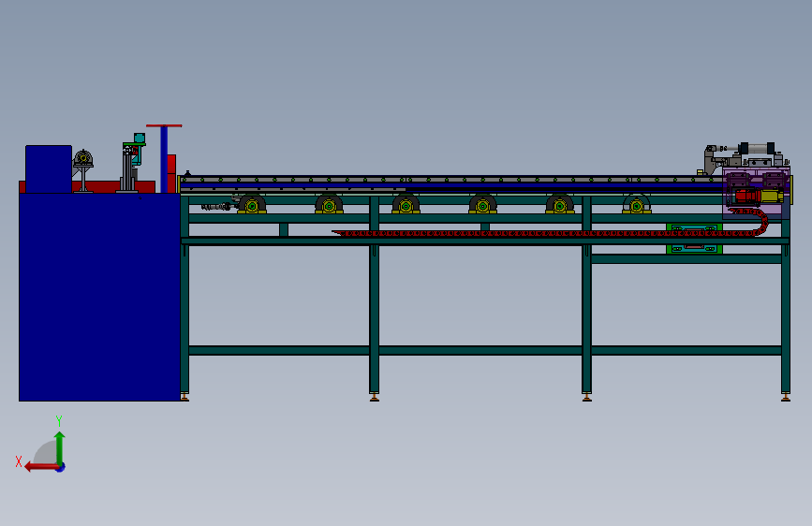Viewport: 812px width, 526px height.
Task: Select the pneumatic cylinder on top of the carriage
Action: (x=757, y=149)
